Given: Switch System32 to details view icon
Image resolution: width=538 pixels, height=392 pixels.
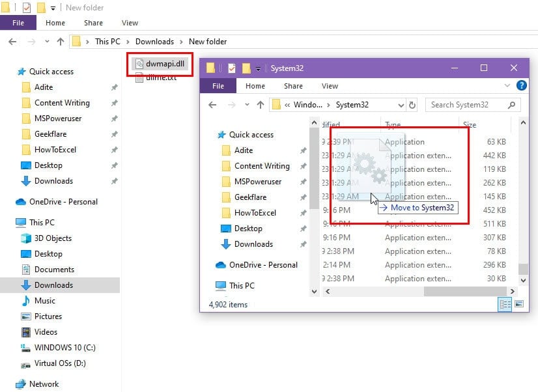Looking at the screenshot, I should point(505,304).
